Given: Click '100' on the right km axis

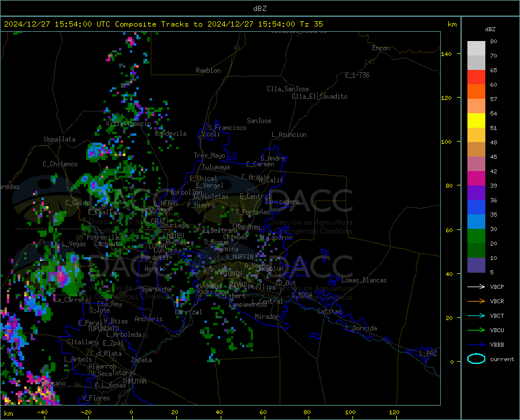Looking at the screenshot, I should tap(446, 142).
